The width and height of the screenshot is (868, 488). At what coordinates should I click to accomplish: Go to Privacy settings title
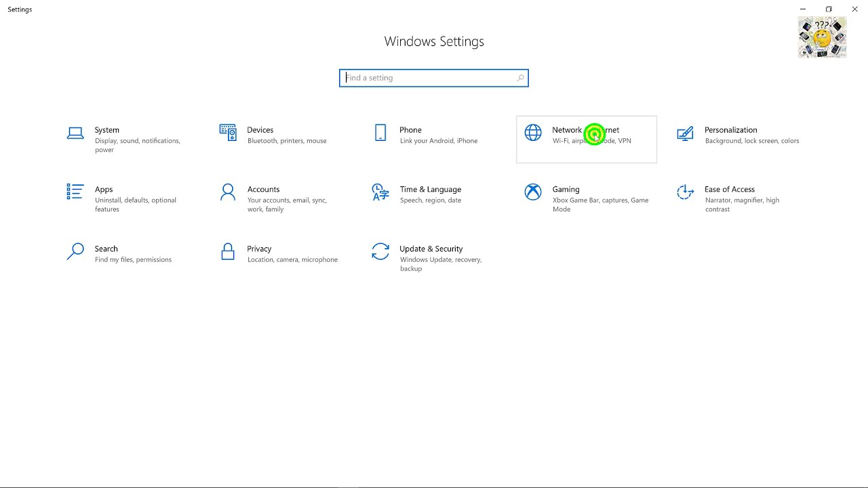260,249
